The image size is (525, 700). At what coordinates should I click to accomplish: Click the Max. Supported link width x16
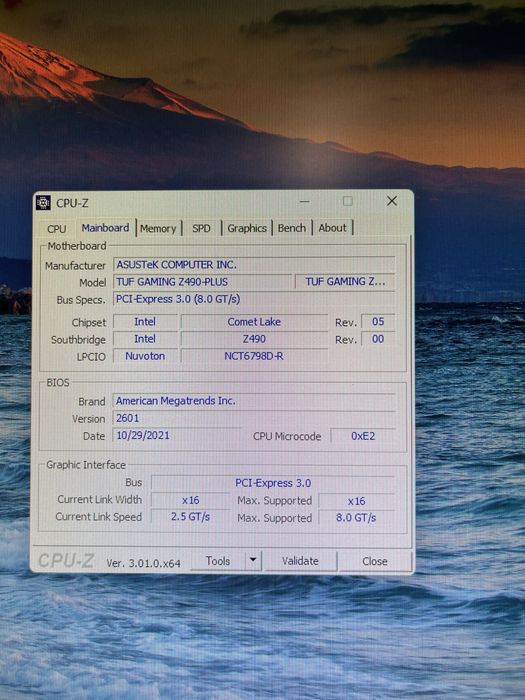coord(357,501)
